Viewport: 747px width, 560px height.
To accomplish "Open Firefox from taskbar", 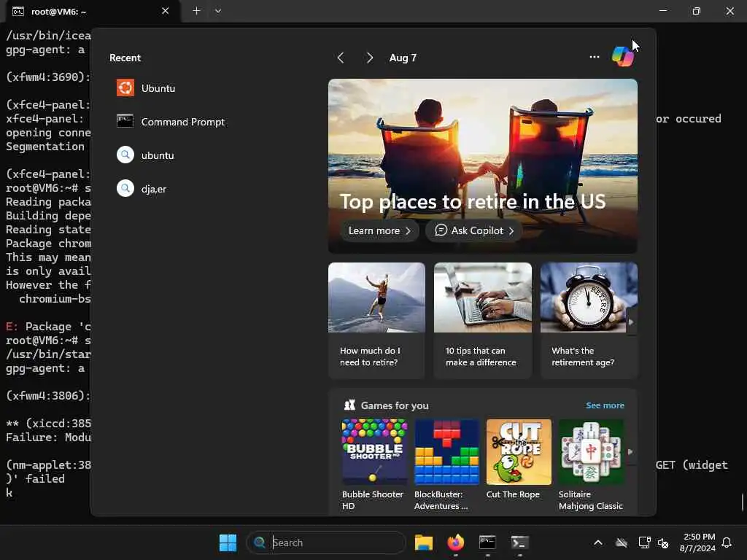I will pos(456,542).
